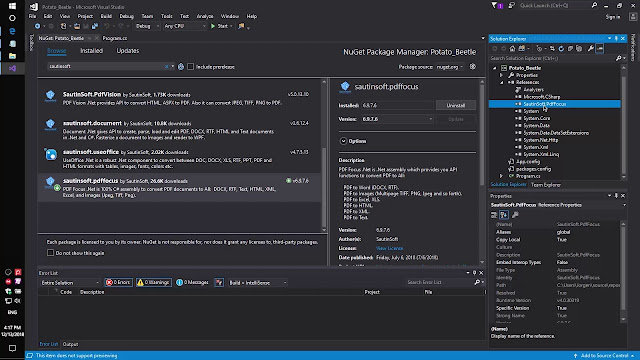Open the Debug configuration dropdown
640x360 pixels.
pyautogui.click(x=147, y=26)
